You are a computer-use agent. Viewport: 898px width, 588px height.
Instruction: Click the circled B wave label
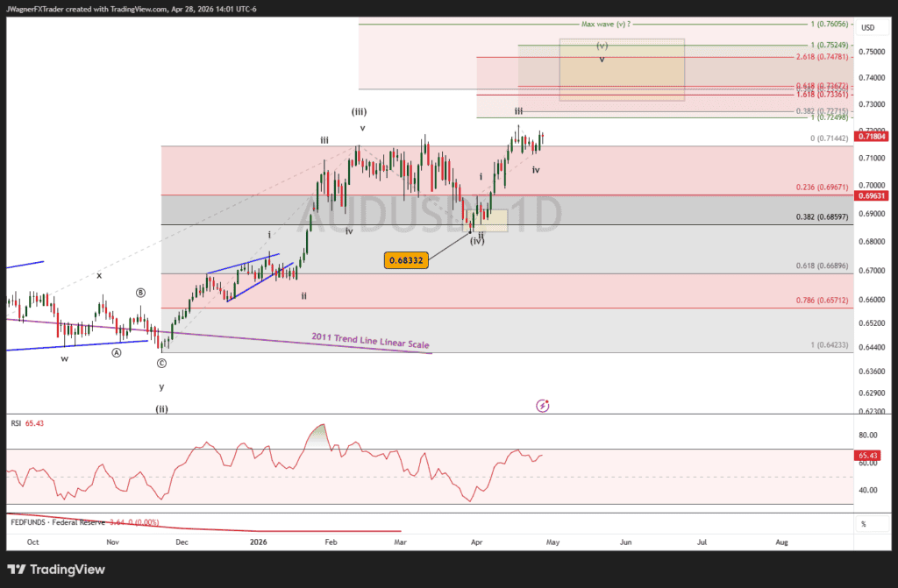point(140,293)
